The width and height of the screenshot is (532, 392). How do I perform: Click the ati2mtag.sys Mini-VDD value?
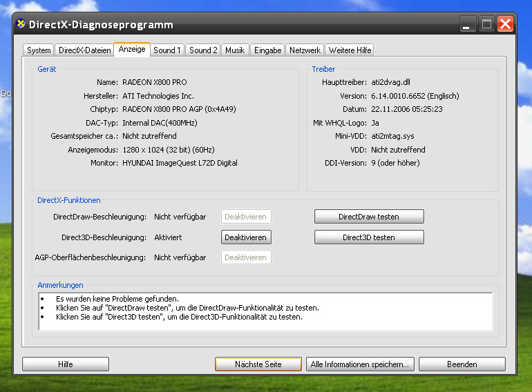click(392, 136)
